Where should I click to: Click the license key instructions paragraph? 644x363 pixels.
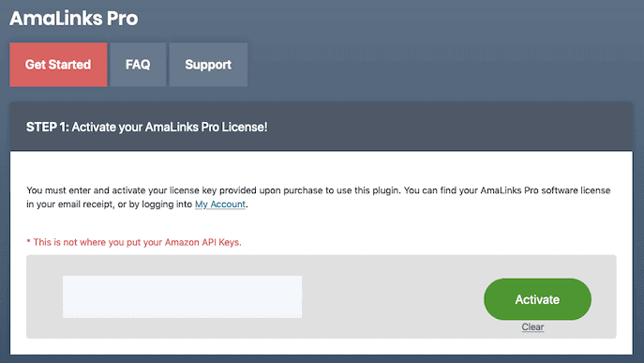(319, 197)
